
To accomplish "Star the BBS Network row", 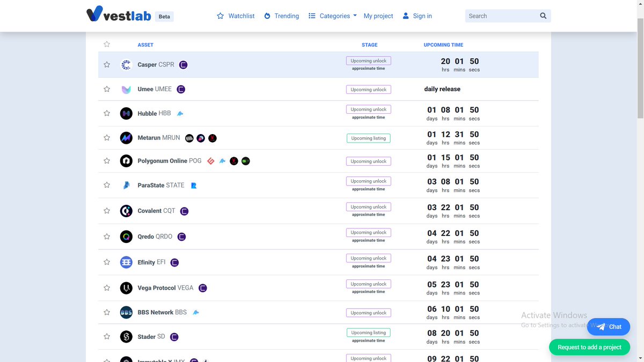I will pyautogui.click(x=107, y=312).
